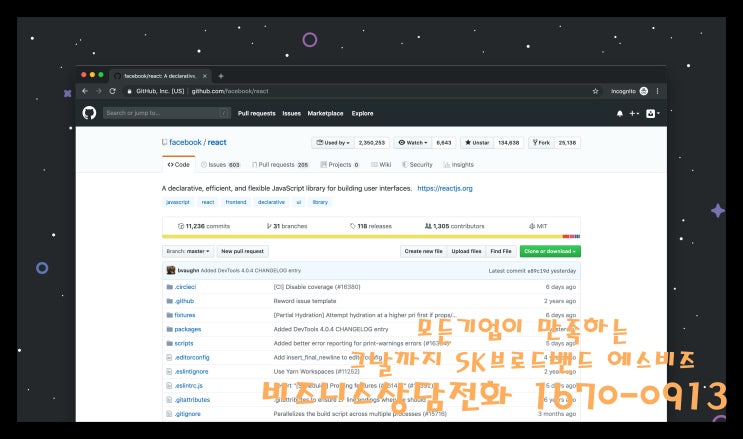
Task: Open the https://reactjs.org link
Action: click(445, 188)
